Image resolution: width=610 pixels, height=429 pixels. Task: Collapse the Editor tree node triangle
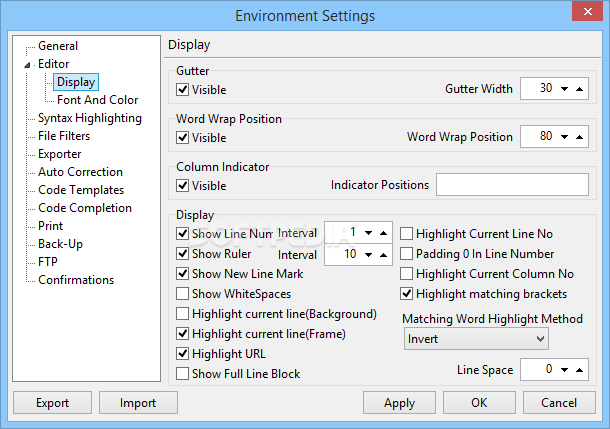[27, 65]
